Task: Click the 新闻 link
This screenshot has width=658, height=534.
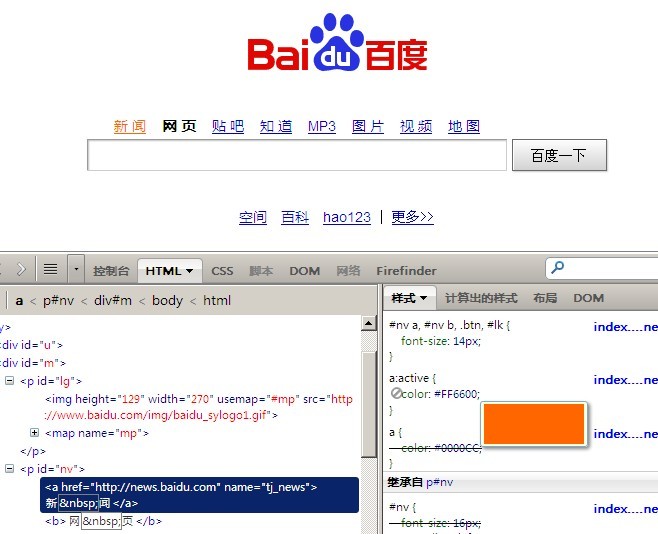Action: tap(130, 126)
